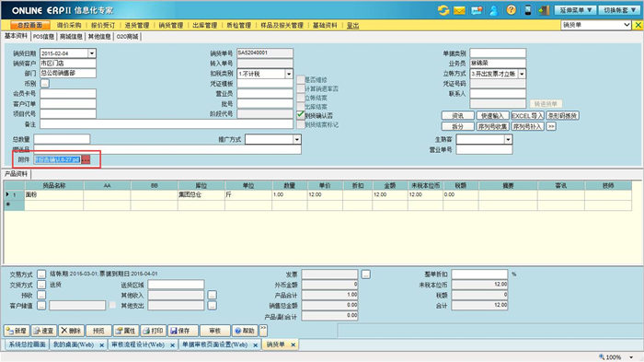Open the 延伸菜单 dropdown menu
Image resolution: width=644 pixels, height=362 pixels.
576,10
